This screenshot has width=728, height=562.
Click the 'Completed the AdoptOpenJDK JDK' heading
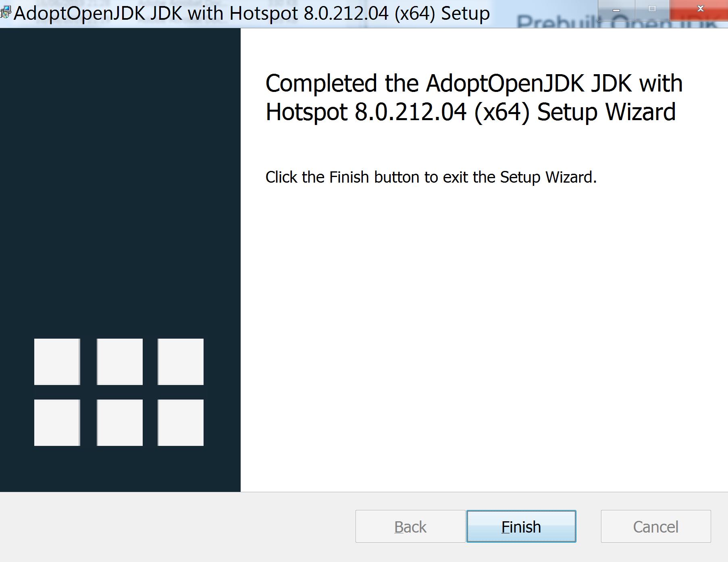pyautogui.click(x=474, y=98)
